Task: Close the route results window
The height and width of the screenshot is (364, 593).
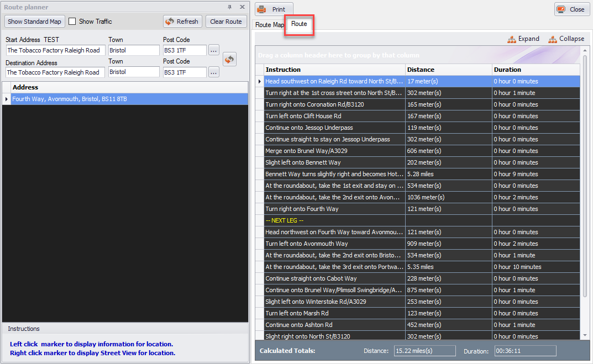Action: (x=572, y=9)
